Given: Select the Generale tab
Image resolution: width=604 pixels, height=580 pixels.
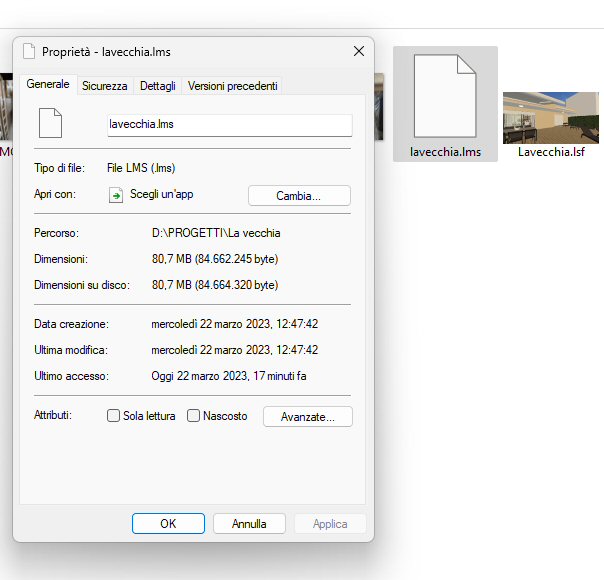Looking at the screenshot, I should pos(48,84).
